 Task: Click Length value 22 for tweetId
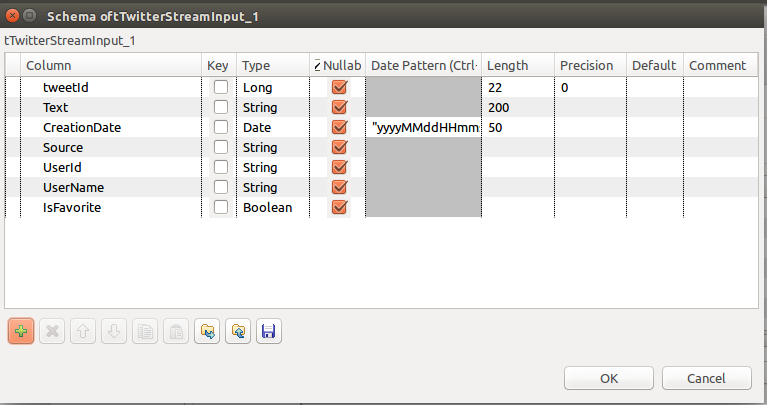coord(518,88)
